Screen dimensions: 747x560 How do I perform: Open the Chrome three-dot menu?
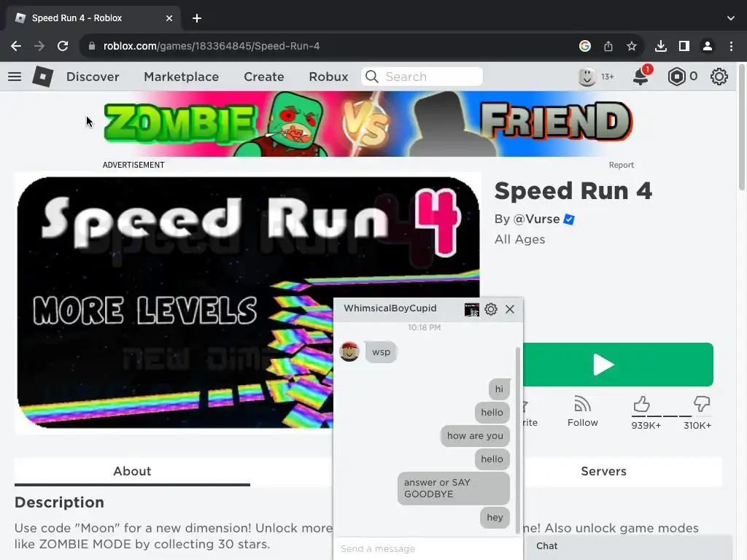(x=731, y=46)
